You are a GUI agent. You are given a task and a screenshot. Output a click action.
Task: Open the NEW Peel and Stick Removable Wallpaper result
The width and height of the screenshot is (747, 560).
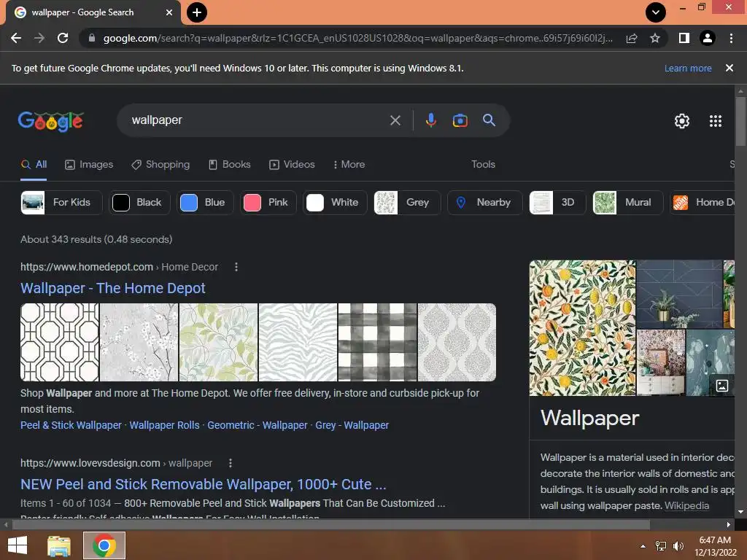tap(204, 484)
